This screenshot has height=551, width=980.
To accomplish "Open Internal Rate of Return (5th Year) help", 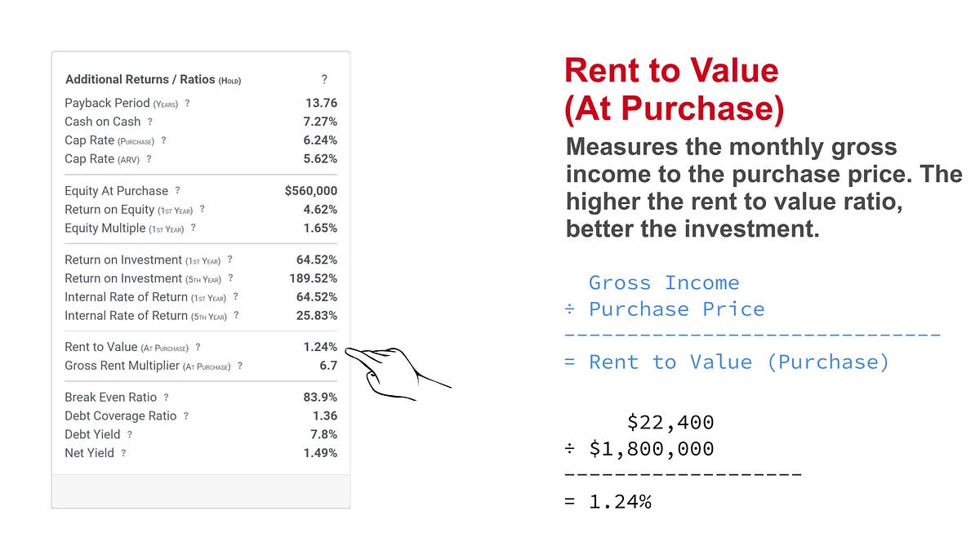I will click(238, 316).
